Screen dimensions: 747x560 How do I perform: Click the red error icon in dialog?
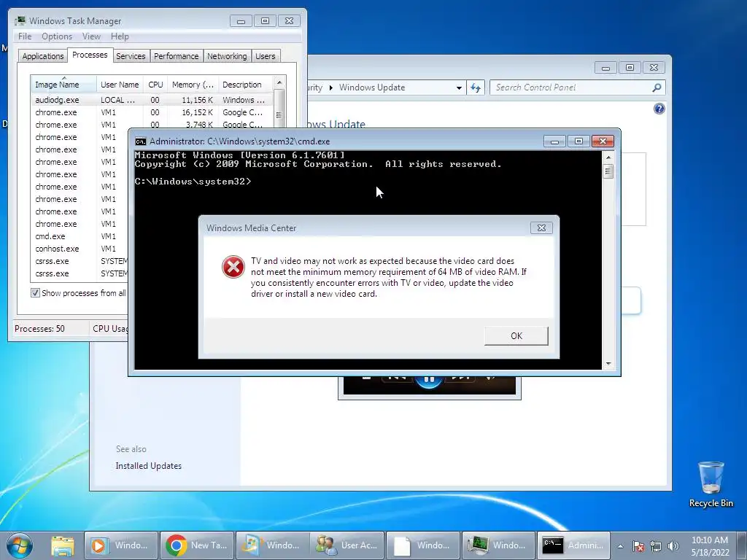[x=233, y=267]
